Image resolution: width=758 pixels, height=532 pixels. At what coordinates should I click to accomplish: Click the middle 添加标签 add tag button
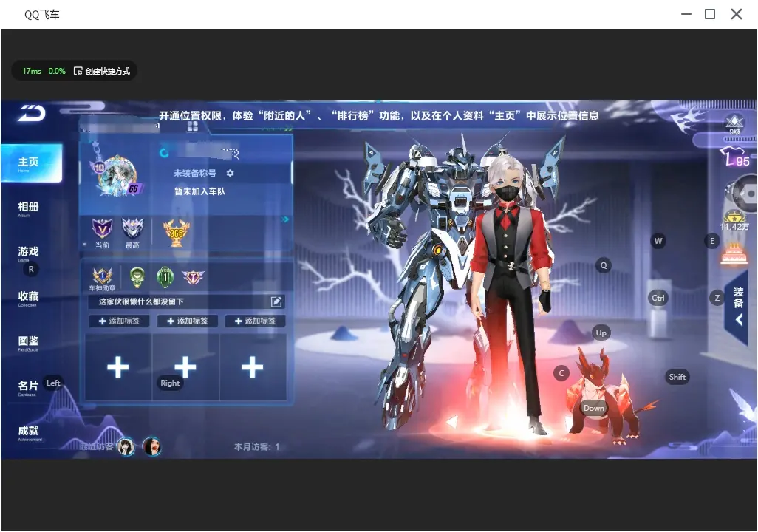click(187, 321)
